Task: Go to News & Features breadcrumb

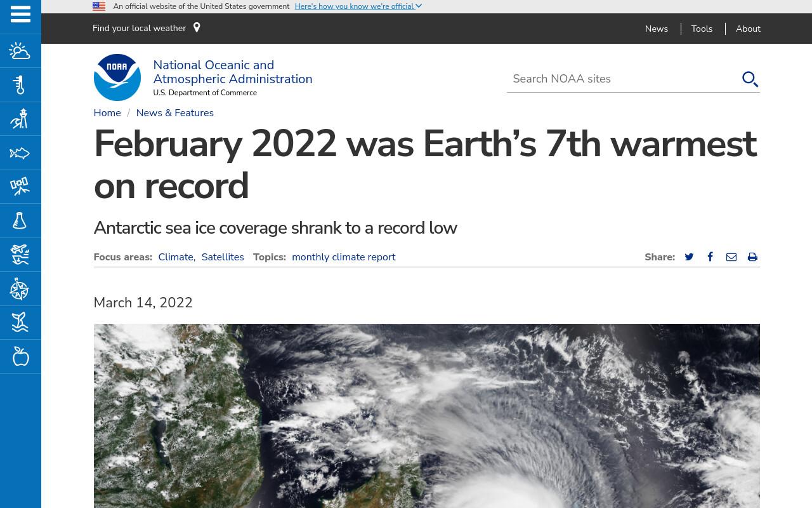Action: pyautogui.click(x=175, y=113)
